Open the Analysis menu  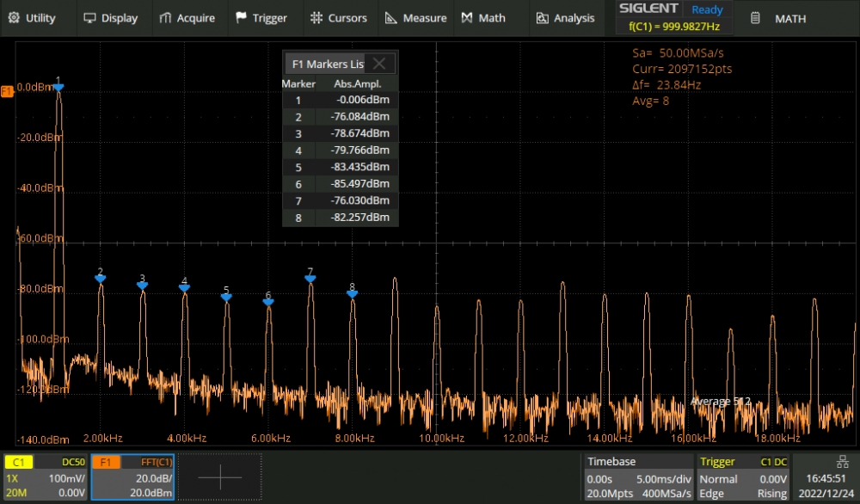(565, 18)
